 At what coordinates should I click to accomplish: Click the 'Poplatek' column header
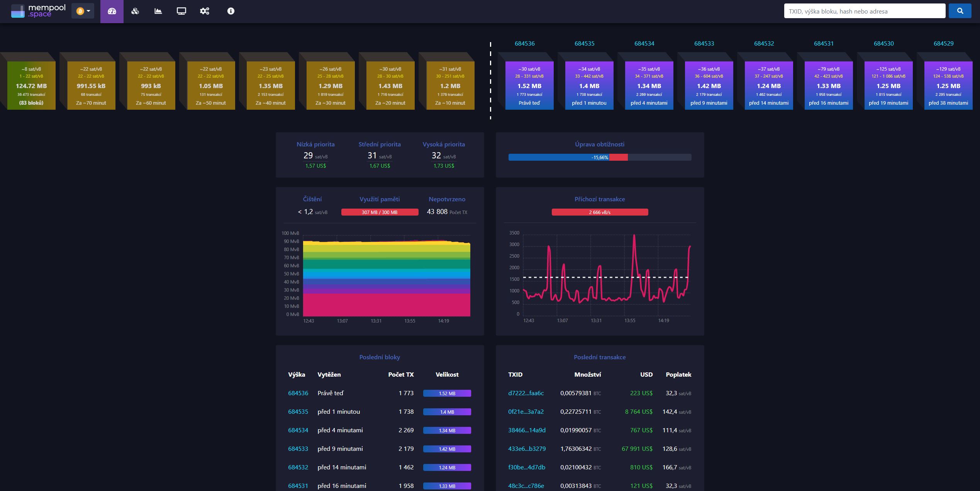[678, 375]
